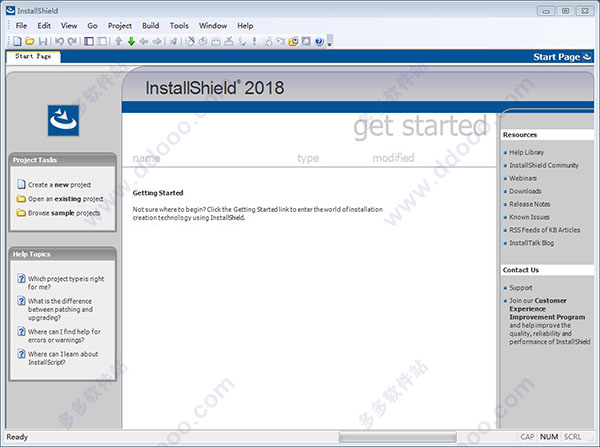Click the InstallShield blue logo on left panel

(63, 121)
